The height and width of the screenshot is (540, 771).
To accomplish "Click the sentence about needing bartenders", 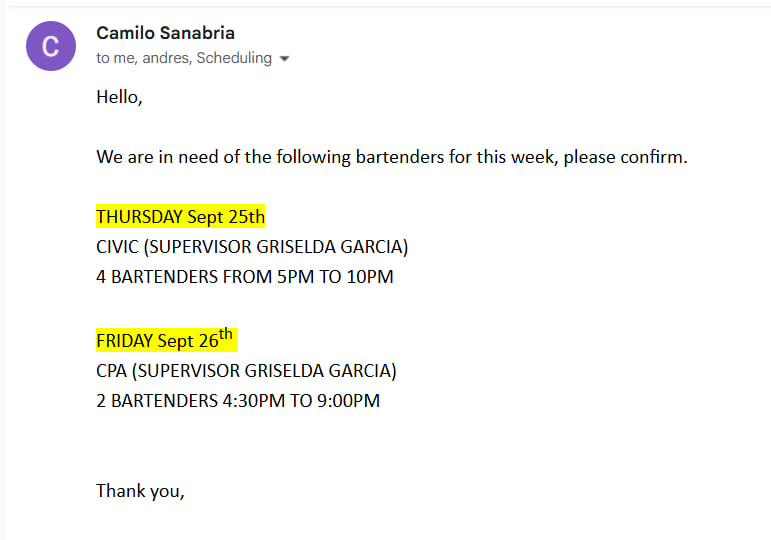I will (391, 157).
